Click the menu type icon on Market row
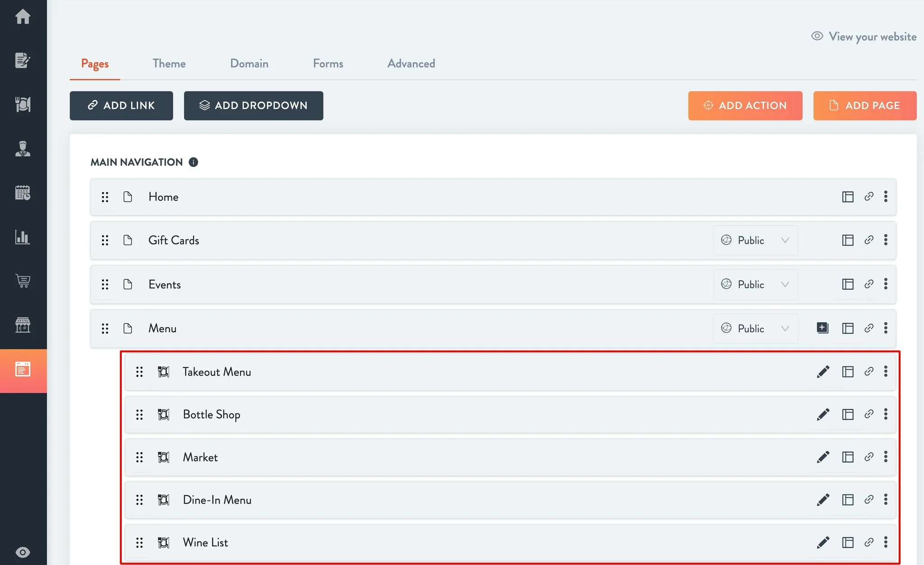The width and height of the screenshot is (924, 565). point(163,457)
